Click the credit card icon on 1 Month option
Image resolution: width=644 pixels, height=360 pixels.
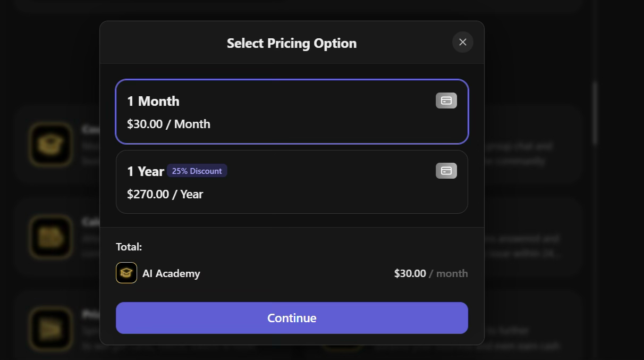(x=446, y=101)
